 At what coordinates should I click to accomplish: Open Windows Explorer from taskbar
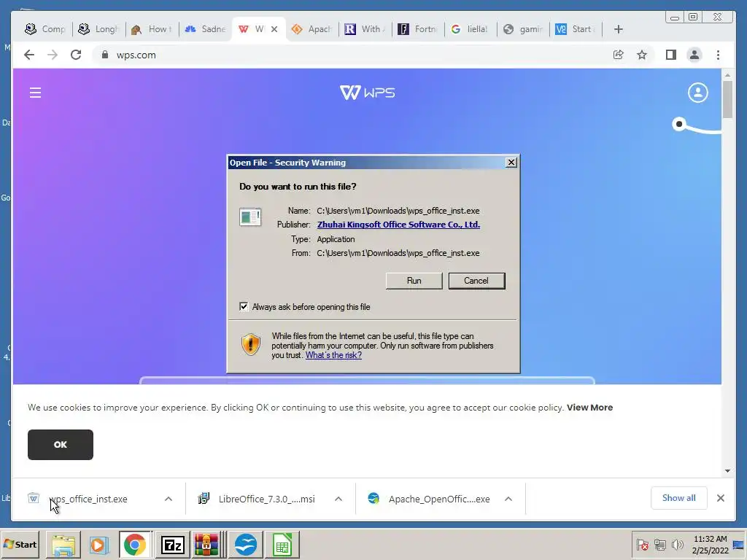[63, 544]
